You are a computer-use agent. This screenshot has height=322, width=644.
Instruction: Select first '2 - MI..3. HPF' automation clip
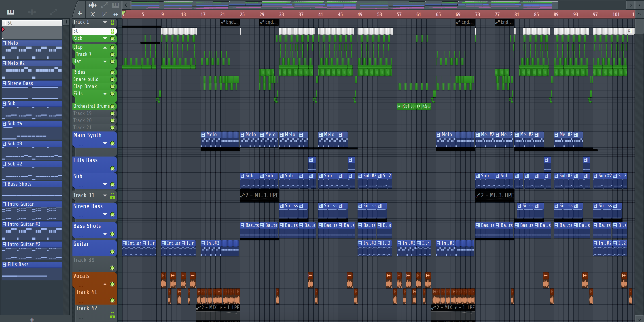[259, 195]
